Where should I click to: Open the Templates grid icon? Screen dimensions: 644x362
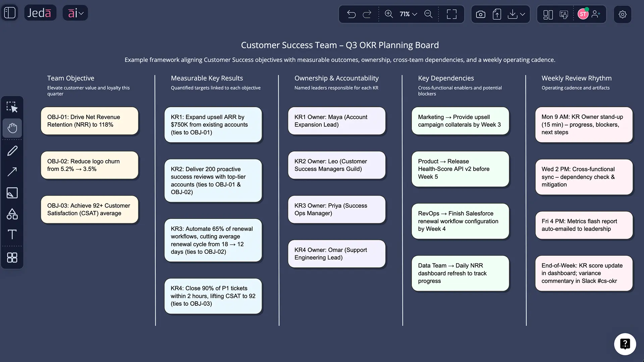(x=12, y=257)
